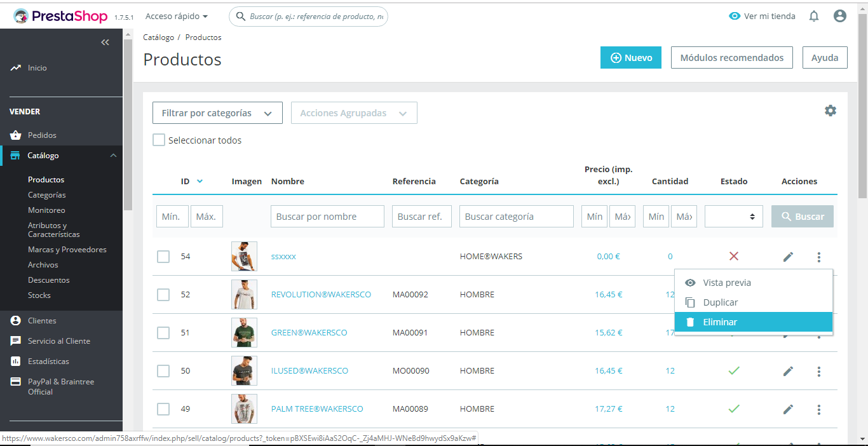
Task: Click the Ayuda button
Action: [825, 58]
